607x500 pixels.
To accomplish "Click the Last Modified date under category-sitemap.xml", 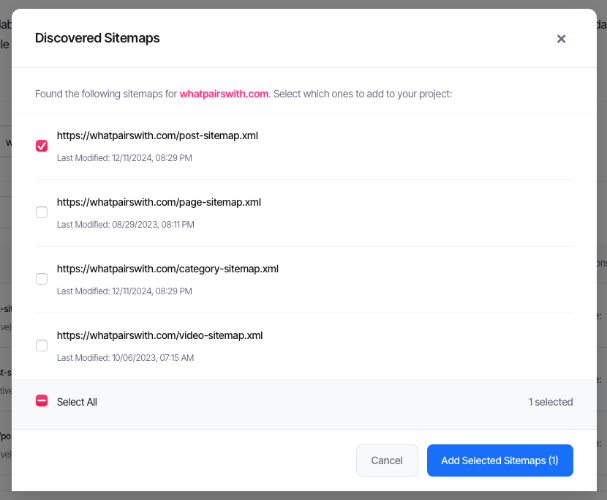I will [125, 291].
